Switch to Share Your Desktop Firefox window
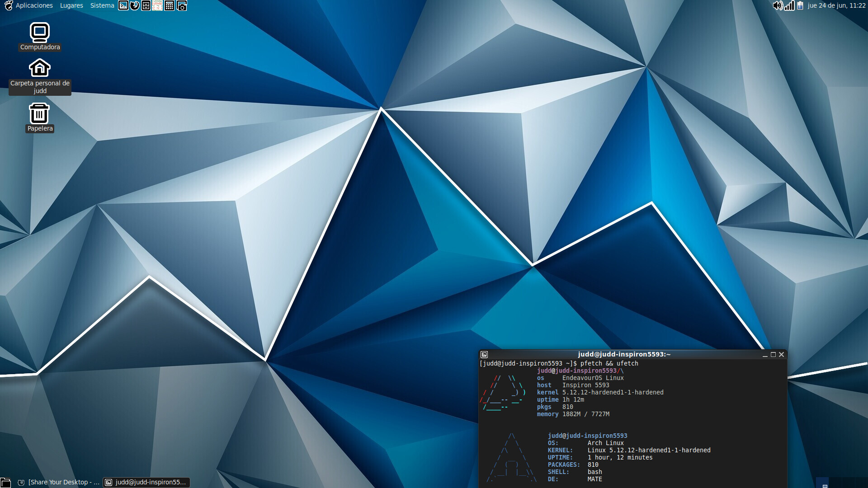The image size is (868, 488). coord(59,482)
